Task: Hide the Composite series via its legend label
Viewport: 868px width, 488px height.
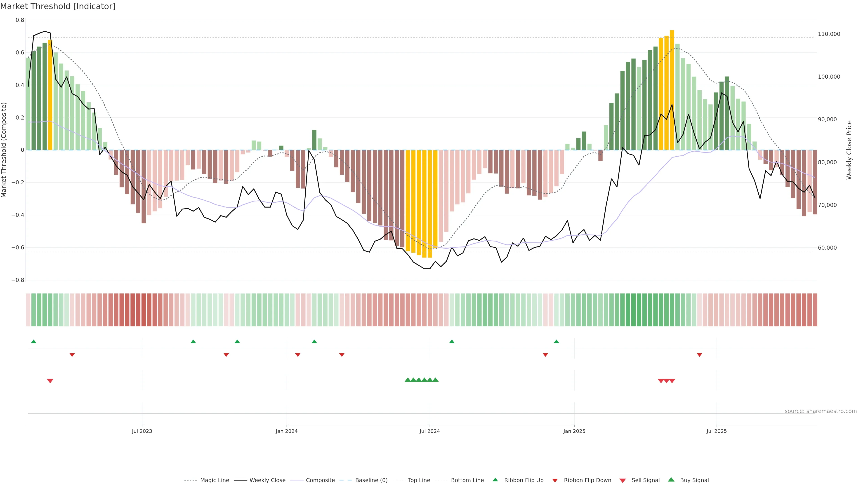Action: point(320,480)
